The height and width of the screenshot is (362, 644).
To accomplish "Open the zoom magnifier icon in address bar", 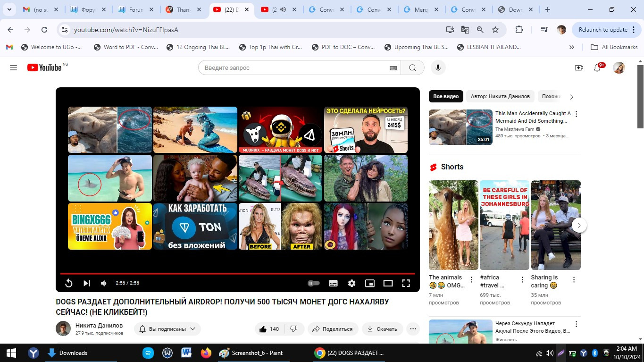I will click(x=480, y=29).
